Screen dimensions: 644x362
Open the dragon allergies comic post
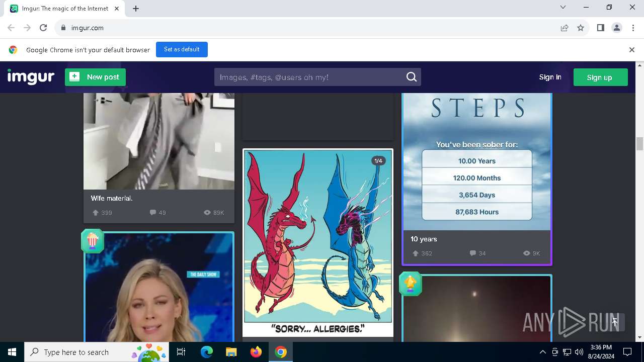pos(318,242)
